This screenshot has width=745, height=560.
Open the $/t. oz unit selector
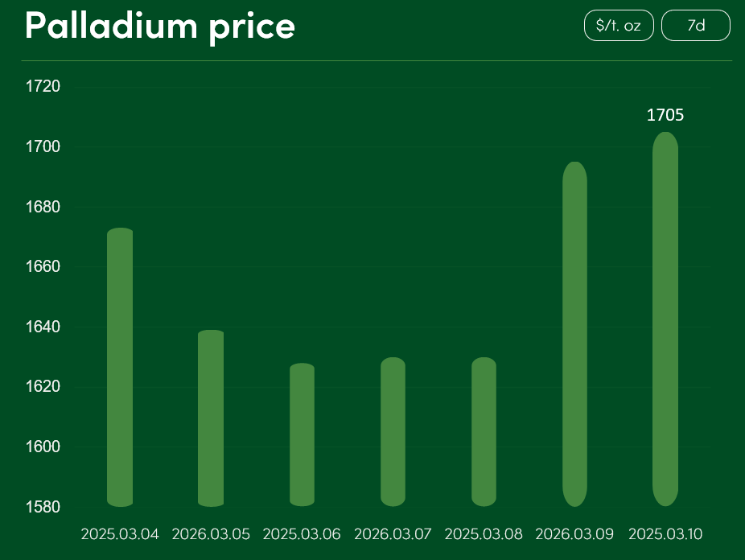619,26
